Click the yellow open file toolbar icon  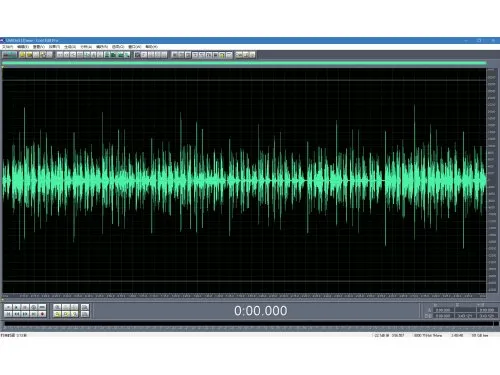(x=22, y=55)
